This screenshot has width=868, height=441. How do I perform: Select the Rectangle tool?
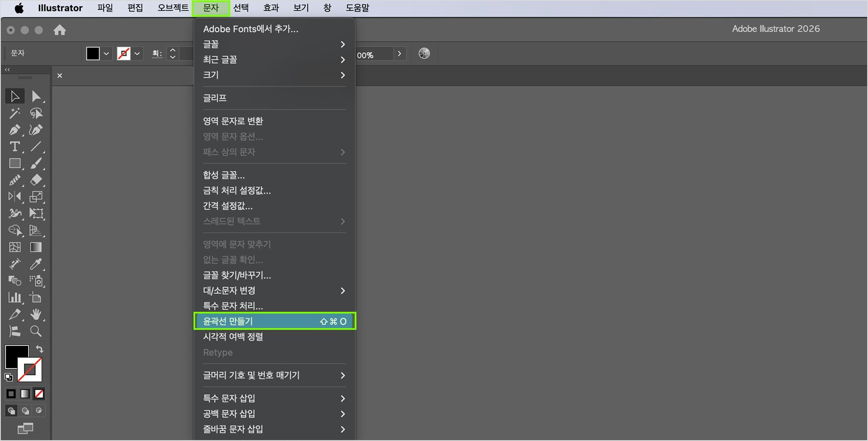15,163
